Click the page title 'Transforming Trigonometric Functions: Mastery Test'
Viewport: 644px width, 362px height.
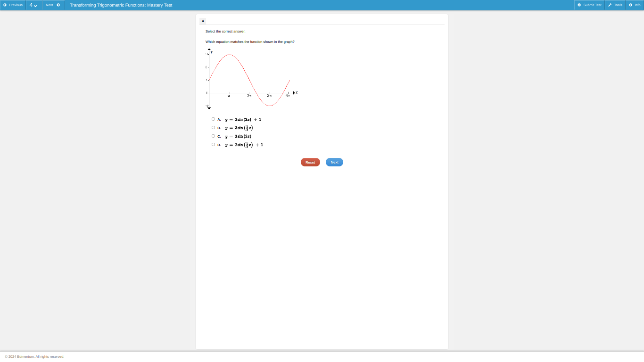click(x=121, y=5)
